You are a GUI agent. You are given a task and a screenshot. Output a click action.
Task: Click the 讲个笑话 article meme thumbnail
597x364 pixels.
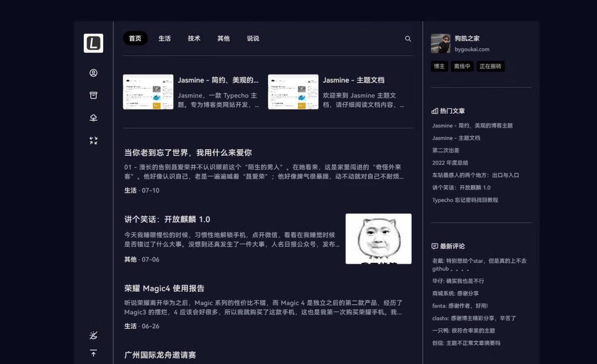click(379, 239)
